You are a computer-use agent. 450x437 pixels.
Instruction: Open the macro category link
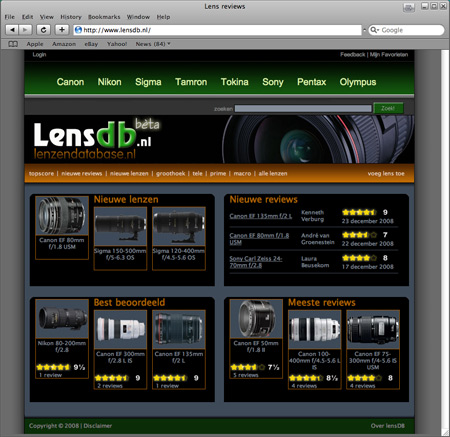click(242, 174)
